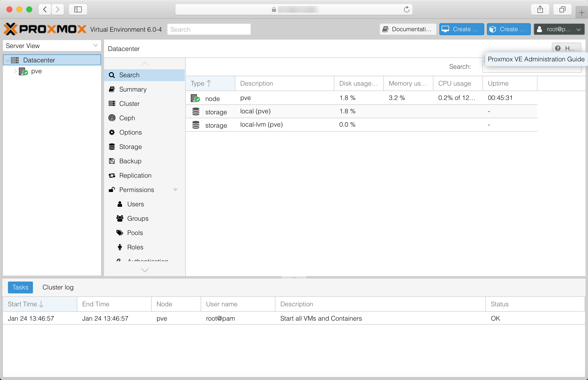Click the Safari reload page icon
The image size is (588, 380).
(x=406, y=9)
